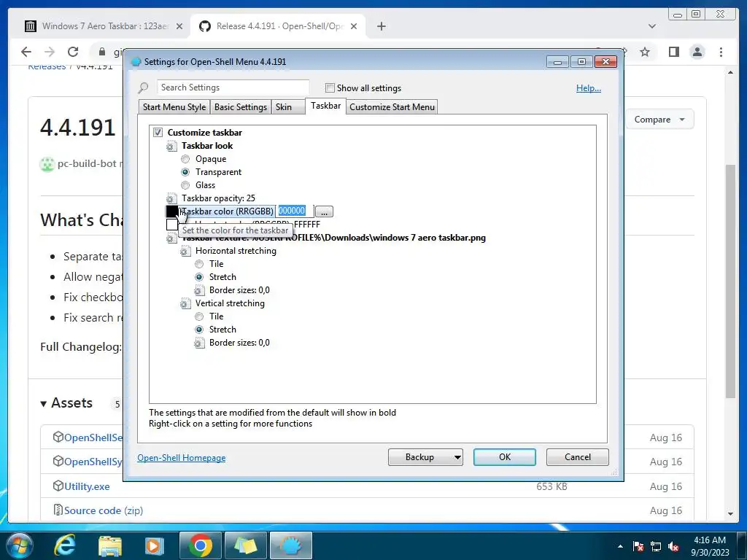Show hidden system tray icons
This screenshot has height=560, width=747.
620,546
